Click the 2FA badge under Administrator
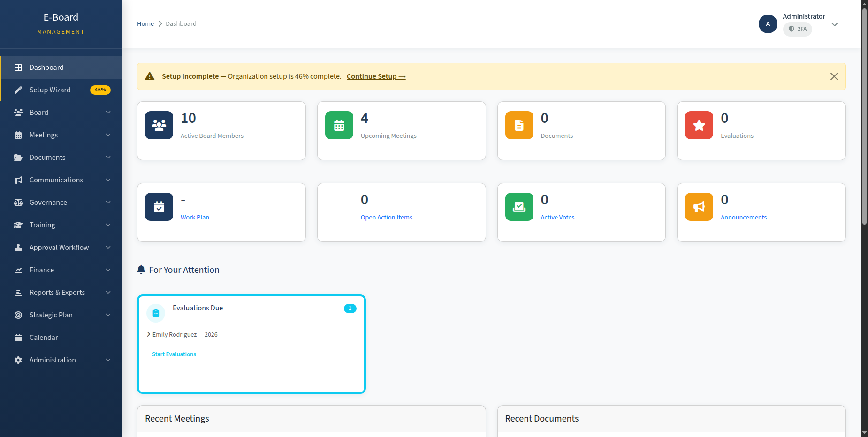This screenshot has height=437, width=868. click(x=797, y=29)
